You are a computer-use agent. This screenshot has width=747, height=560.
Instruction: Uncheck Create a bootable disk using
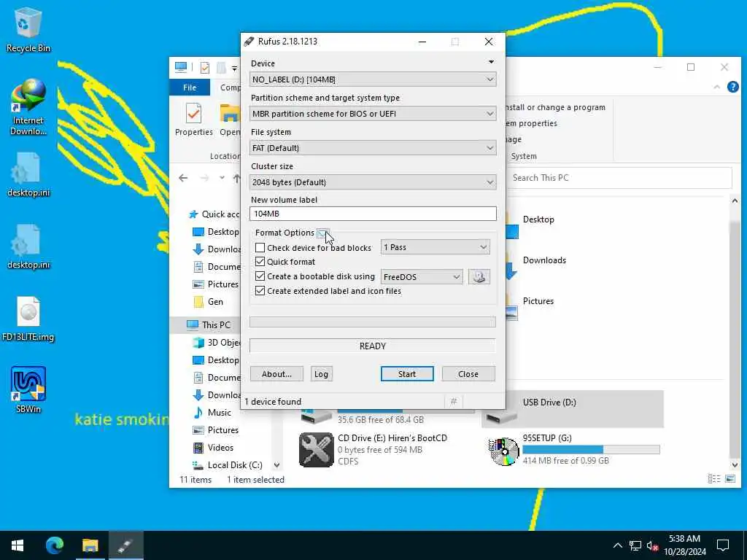(260, 276)
